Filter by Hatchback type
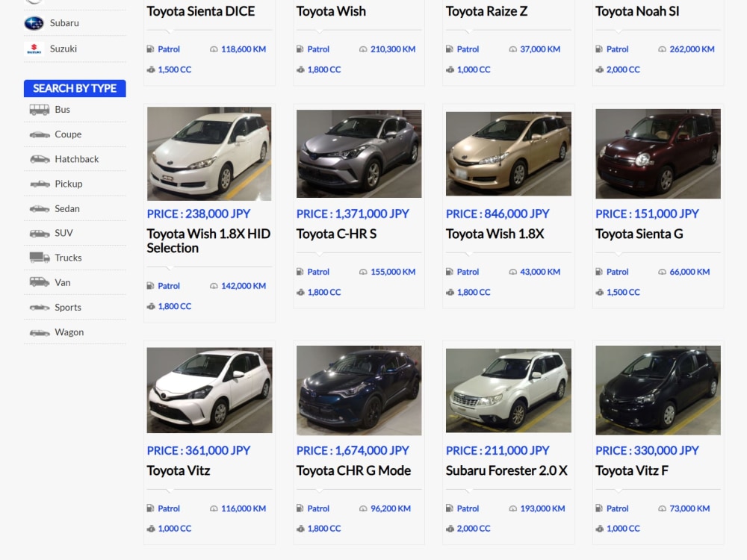The height and width of the screenshot is (560, 747). click(x=77, y=159)
